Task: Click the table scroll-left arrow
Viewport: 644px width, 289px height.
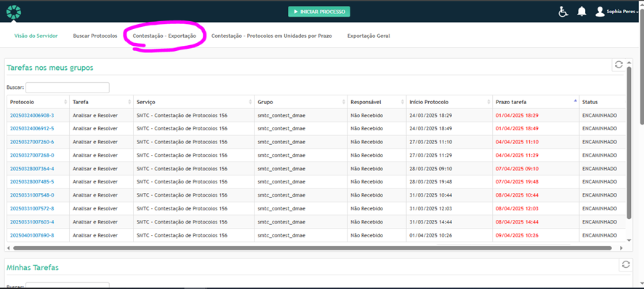Action: point(9,248)
